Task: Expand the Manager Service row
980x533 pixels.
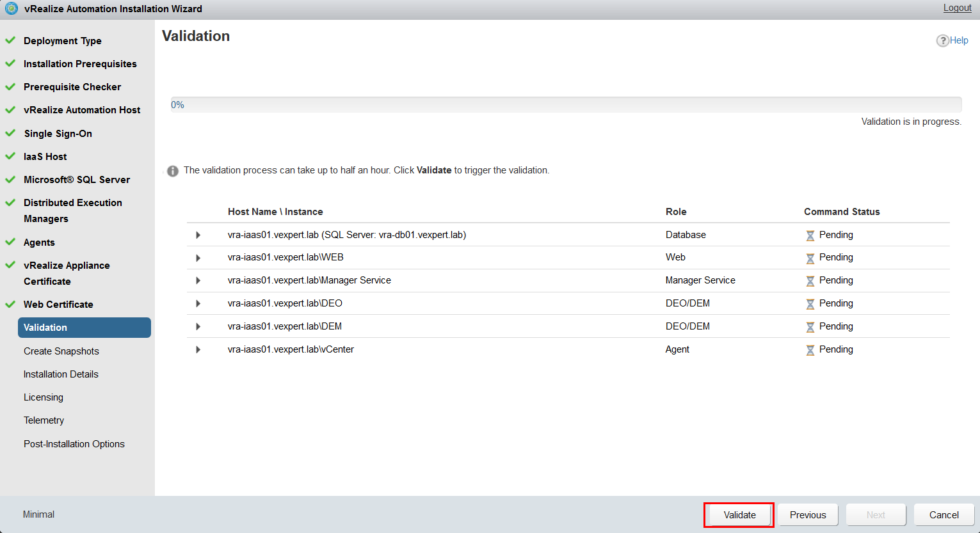Action: [x=198, y=281]
